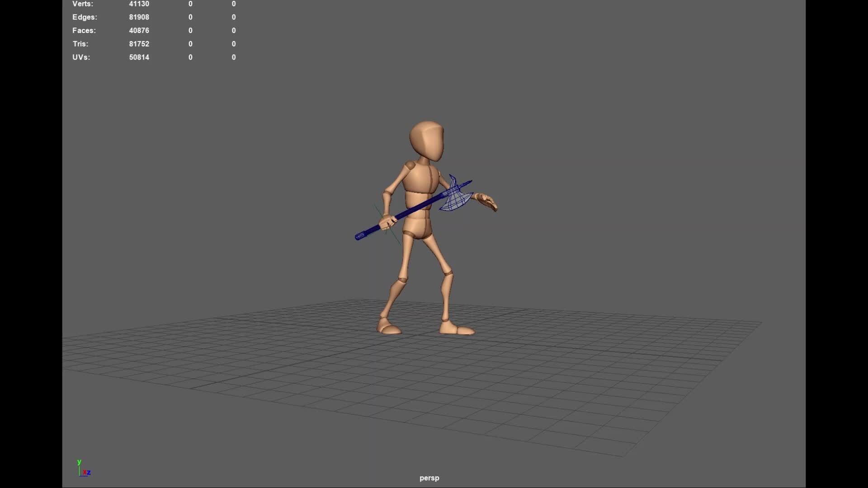Click the Edges HUD label

click(85, 17)
